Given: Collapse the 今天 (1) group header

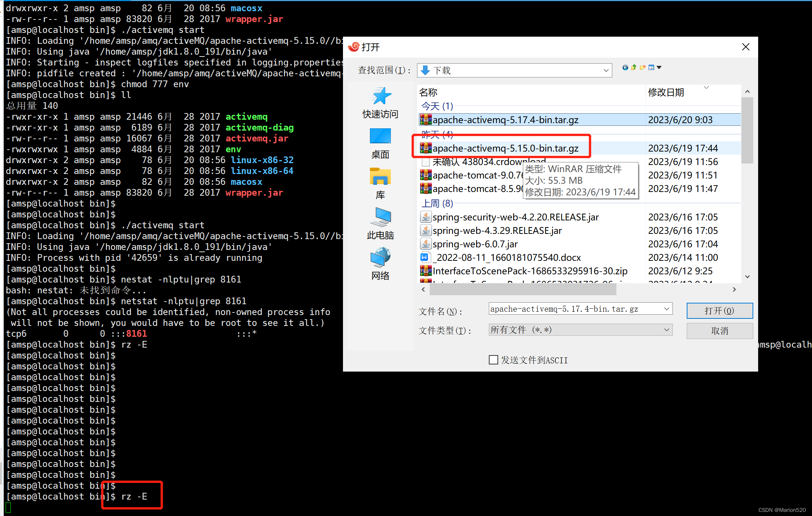Looking at the screenshot, I should 437,106.
